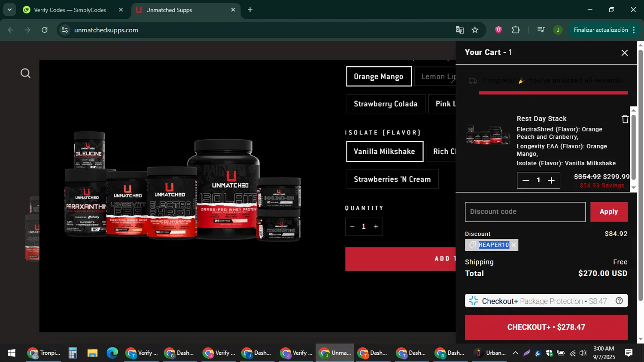644x362 pixels.
Task: Open the Chrome profile avatar
Action: [x=558, y=30]
